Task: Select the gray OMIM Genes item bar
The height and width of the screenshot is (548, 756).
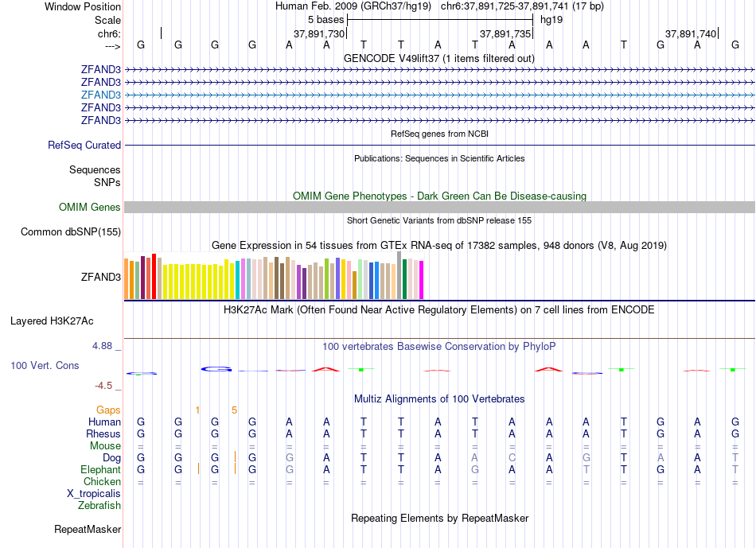Action: 439,208
